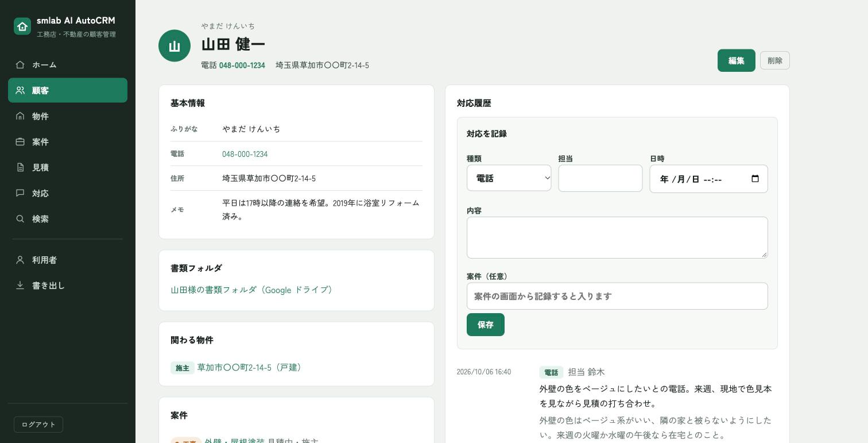The image size is (868, 443).
Task: Click phone link 048-000-1234 in 基本情報
Action: (245, 154)
